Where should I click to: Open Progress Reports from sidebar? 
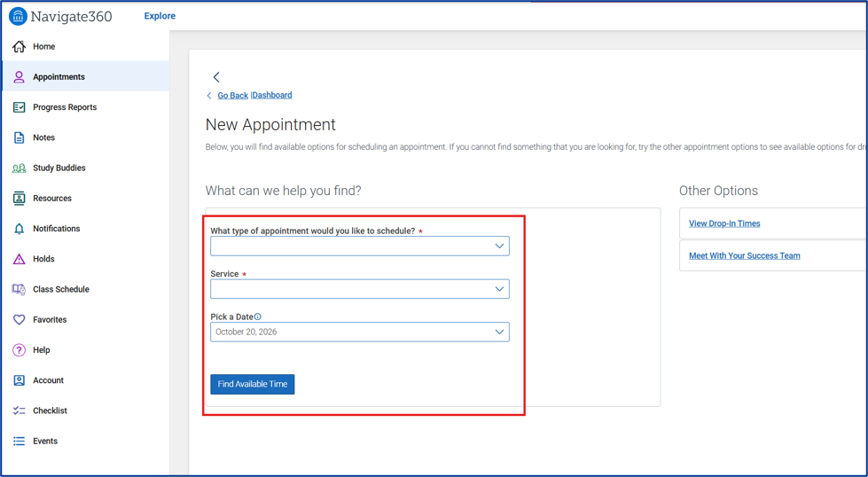(85, 107)
